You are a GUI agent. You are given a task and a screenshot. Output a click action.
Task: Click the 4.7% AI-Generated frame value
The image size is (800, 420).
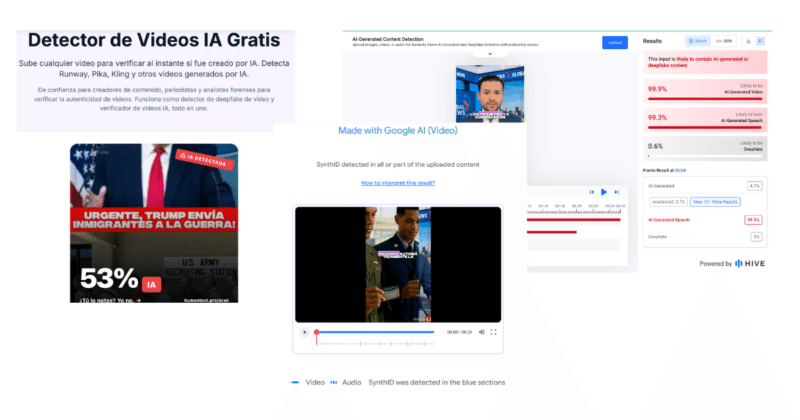coord(755,186)
